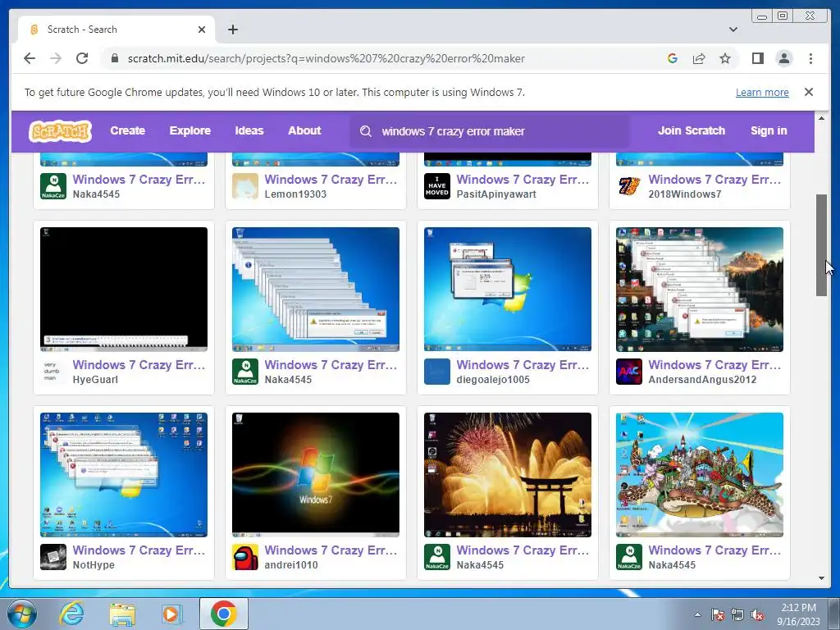Open AndersandAngus2012's avatar
Image resolution: width=840 pixels, height=630 pixels.
tap(629, 372)
